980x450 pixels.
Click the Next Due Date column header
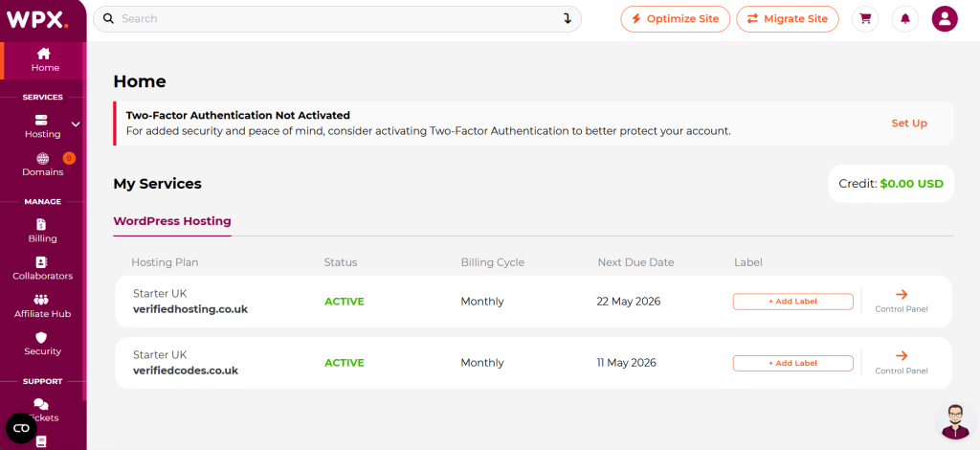[x=635, y=262]
